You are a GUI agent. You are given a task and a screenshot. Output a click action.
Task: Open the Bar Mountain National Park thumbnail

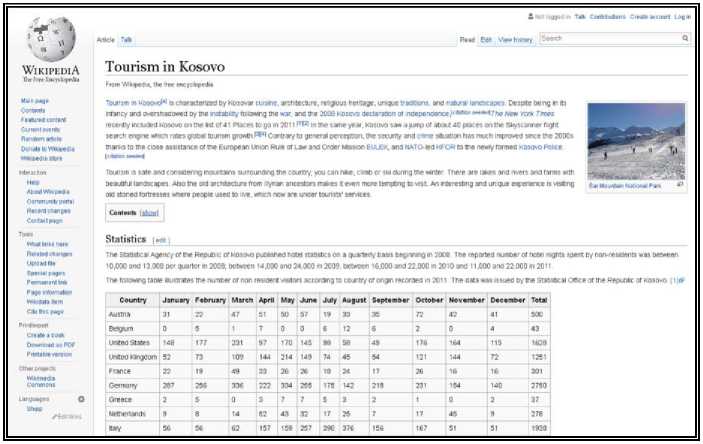636,140
